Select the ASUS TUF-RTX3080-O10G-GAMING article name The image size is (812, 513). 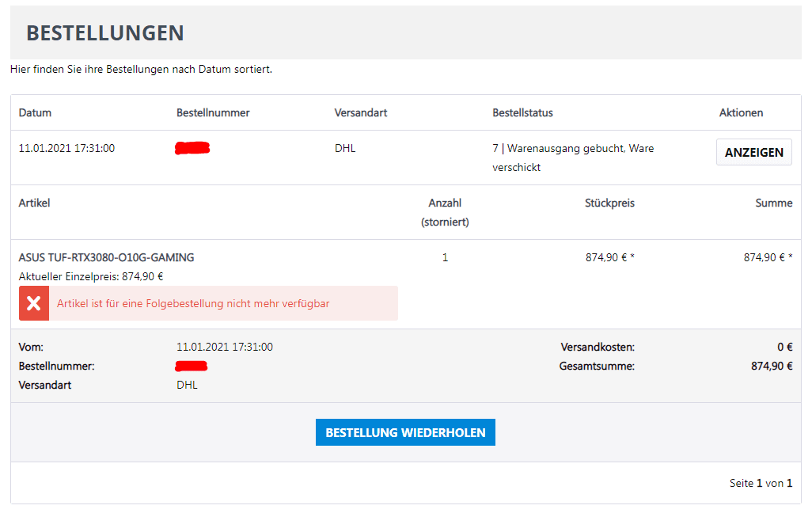pyautogui.click(x=106, y=257)
